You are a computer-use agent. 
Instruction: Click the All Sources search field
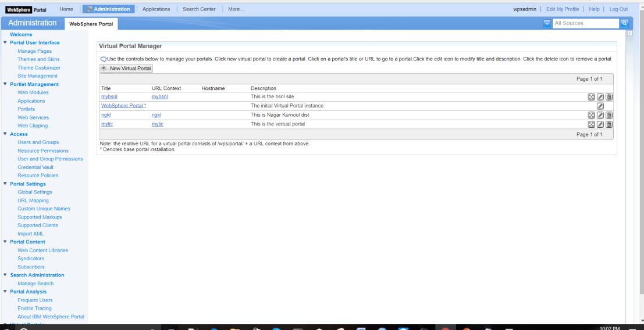coord(585,23)
